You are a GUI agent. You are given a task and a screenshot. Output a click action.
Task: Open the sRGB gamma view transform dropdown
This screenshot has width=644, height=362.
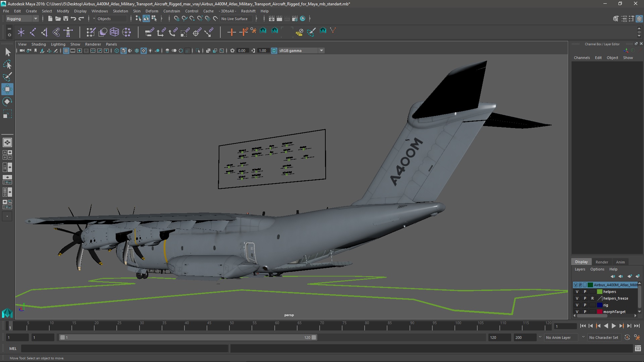pos(301,51)
